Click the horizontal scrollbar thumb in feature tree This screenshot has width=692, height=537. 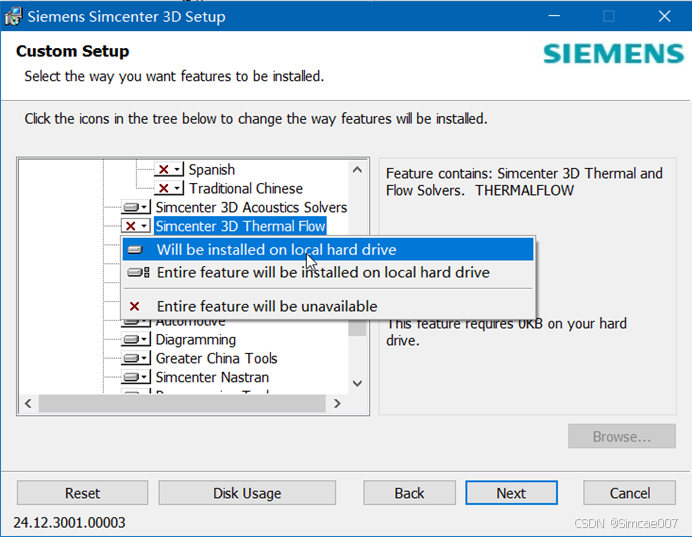tap(182, 403)
